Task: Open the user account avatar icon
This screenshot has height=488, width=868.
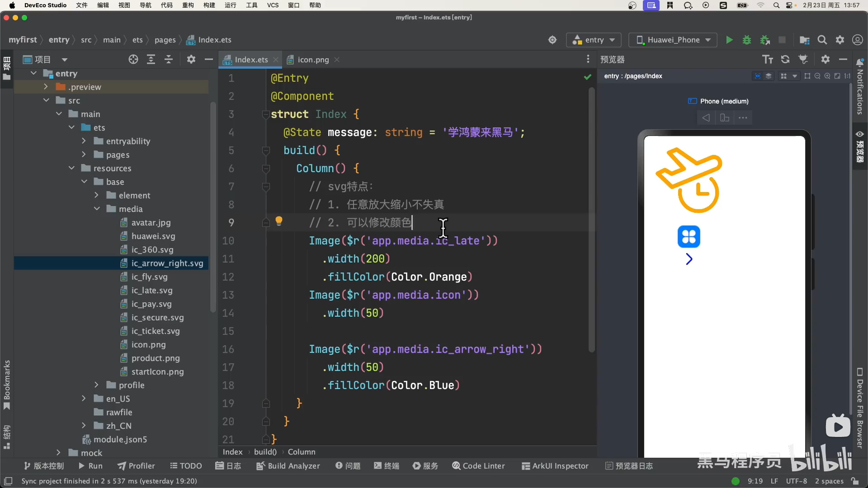Action: (858, 40)
